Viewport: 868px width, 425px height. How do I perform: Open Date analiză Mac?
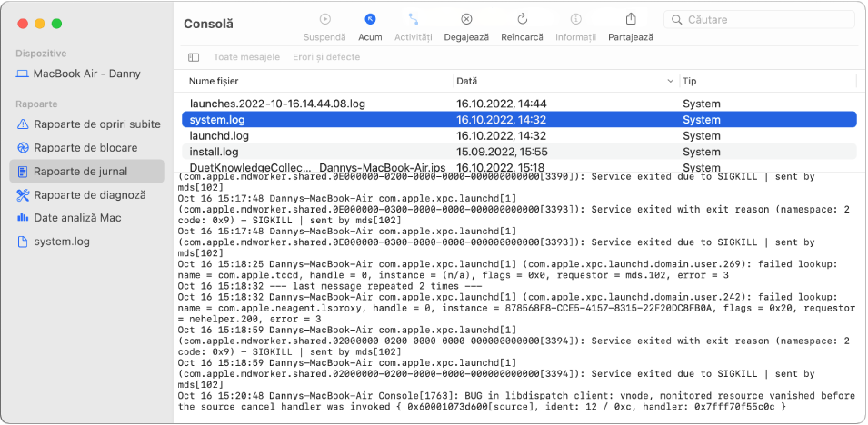pyautogui.click(x=87, y=218)
